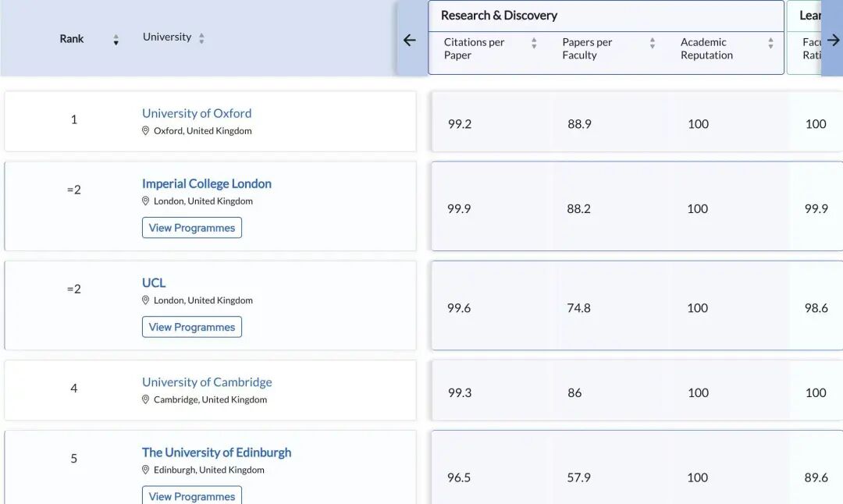Sort by Citations per Paper arrows
Image resolution: width=843 pixels, height=504 pixels.
click(534, 44)
